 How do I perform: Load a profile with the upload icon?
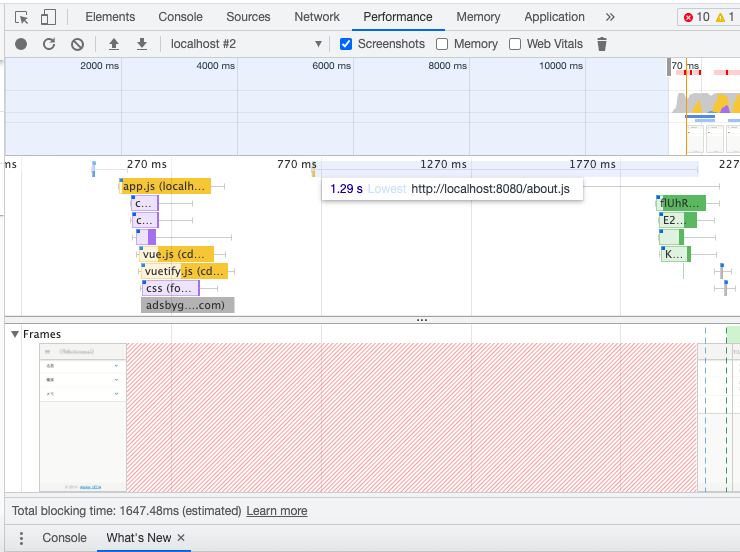[x=114, y=44]
